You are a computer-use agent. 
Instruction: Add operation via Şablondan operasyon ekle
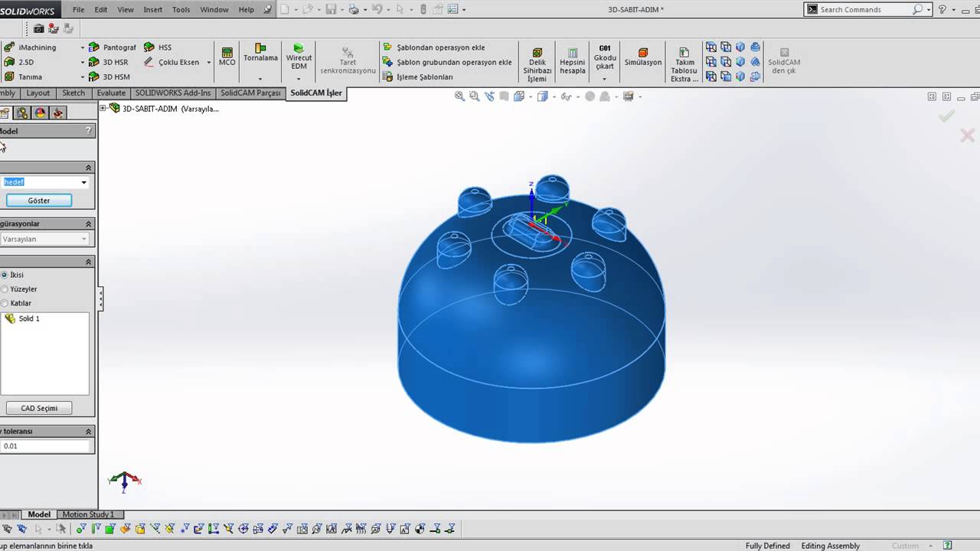(434, 47)
